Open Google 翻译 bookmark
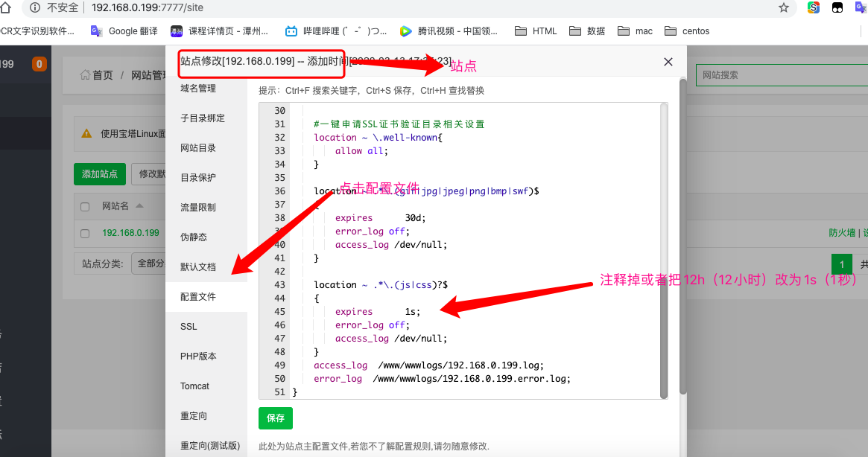The width and height of the screenshot is (868, 457). [124, 31]
